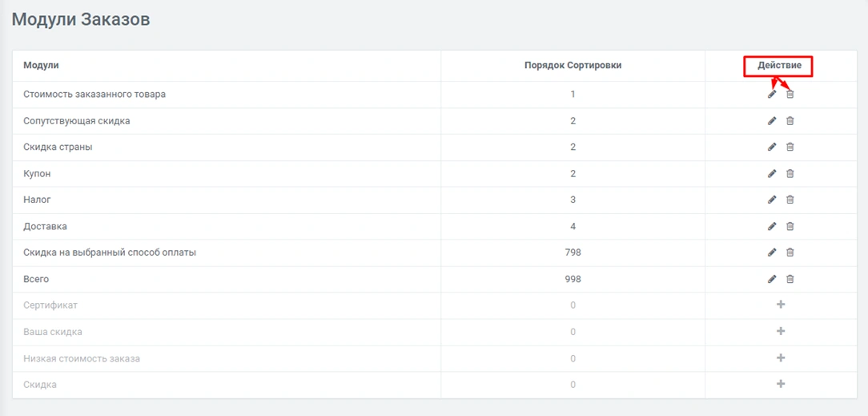868x416 pixels.
Task: Install the 'Низкая стоимость заказа' module
Action: 781,357
